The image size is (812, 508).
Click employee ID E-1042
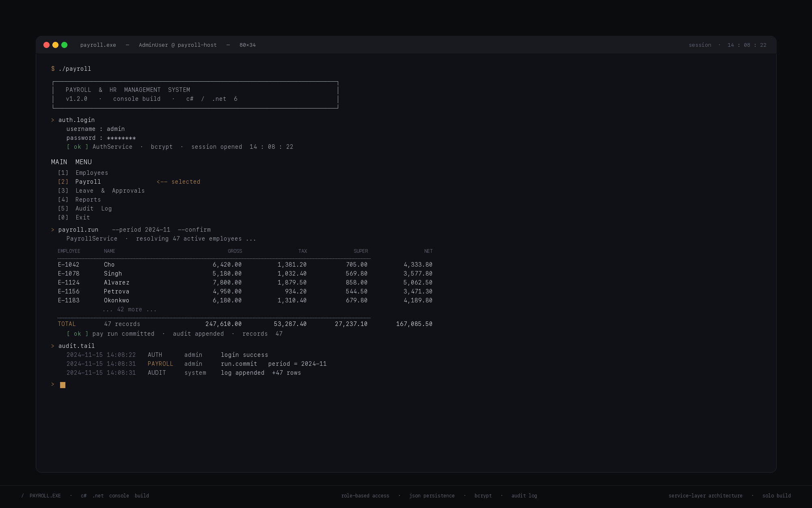click(x=69, y=265)
